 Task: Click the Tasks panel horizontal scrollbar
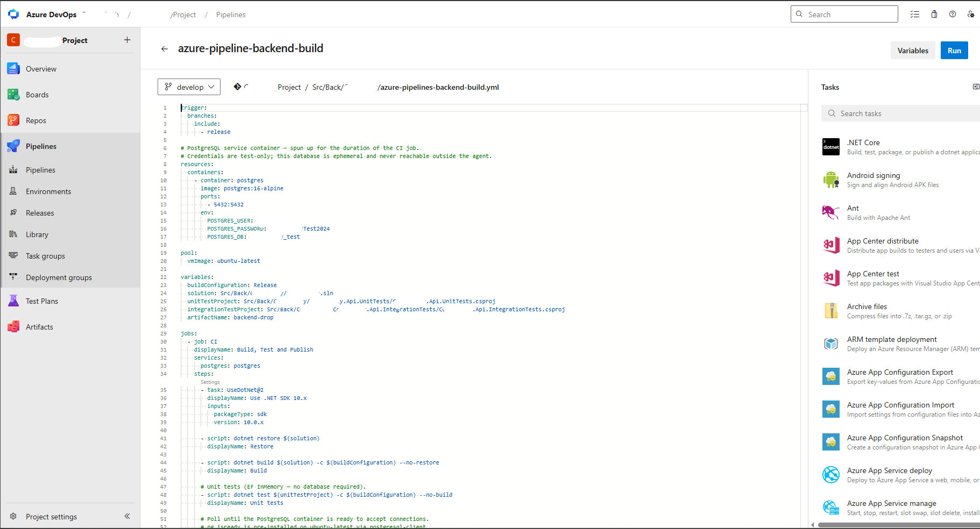click(x=898, y=525)
